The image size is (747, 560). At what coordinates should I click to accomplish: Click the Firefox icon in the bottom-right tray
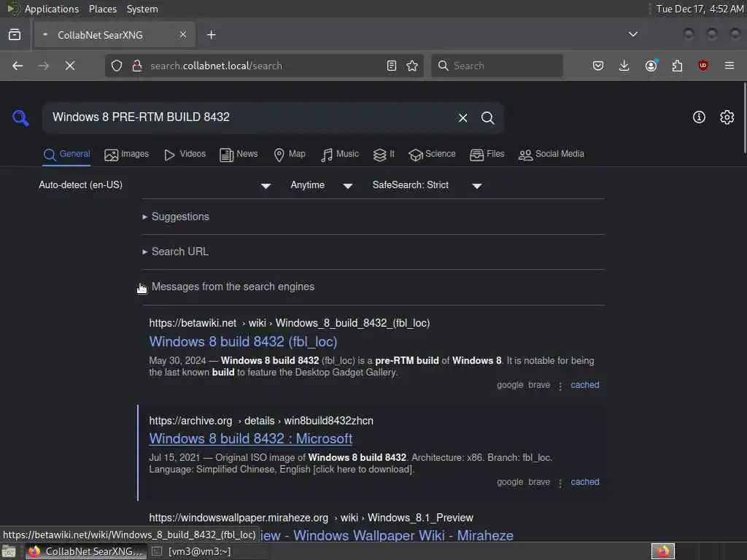point(663,551)
